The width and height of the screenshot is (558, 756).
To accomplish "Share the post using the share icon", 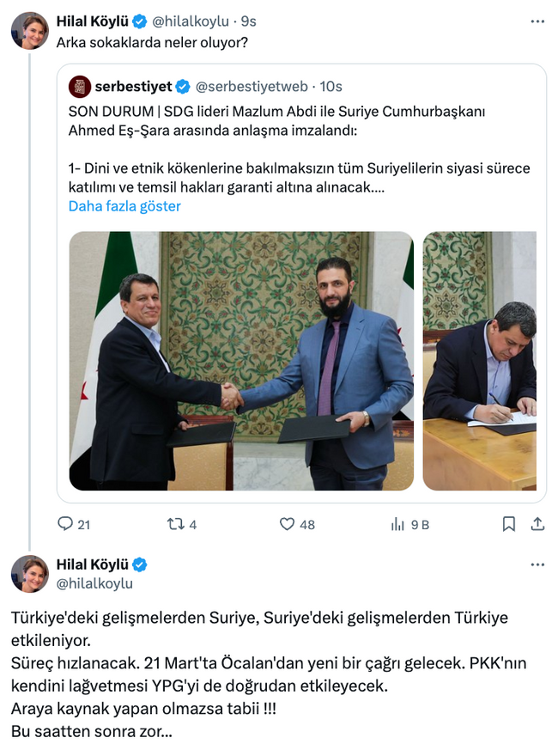I will (538, 522).
